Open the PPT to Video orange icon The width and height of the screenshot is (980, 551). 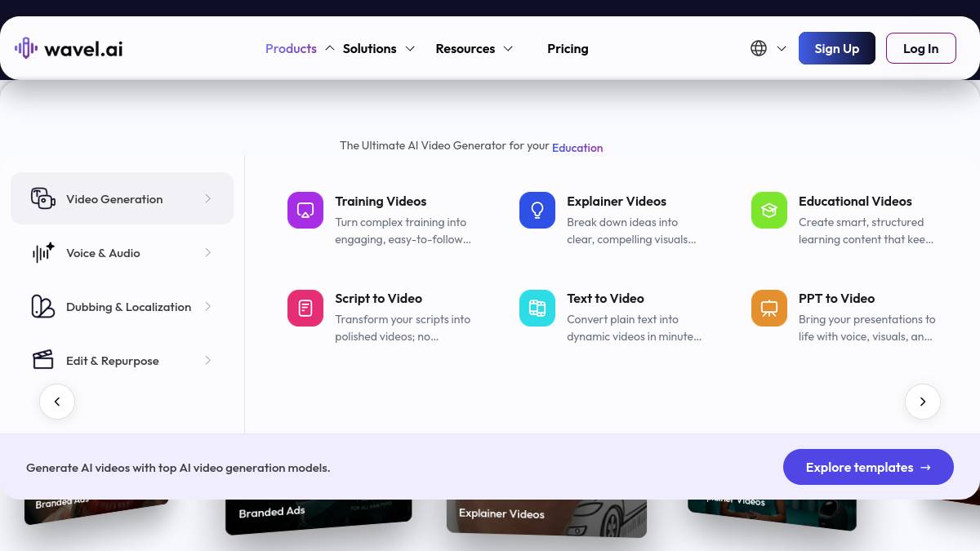pos(769,308)
